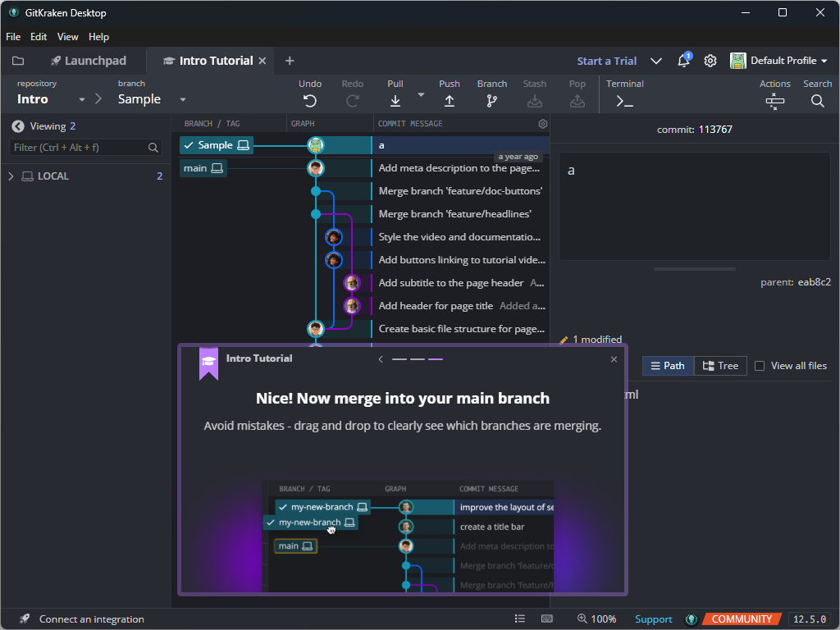Click the list view icon in status bar
This screenshot has width=840, height=630.
click(x=519, y=619)
